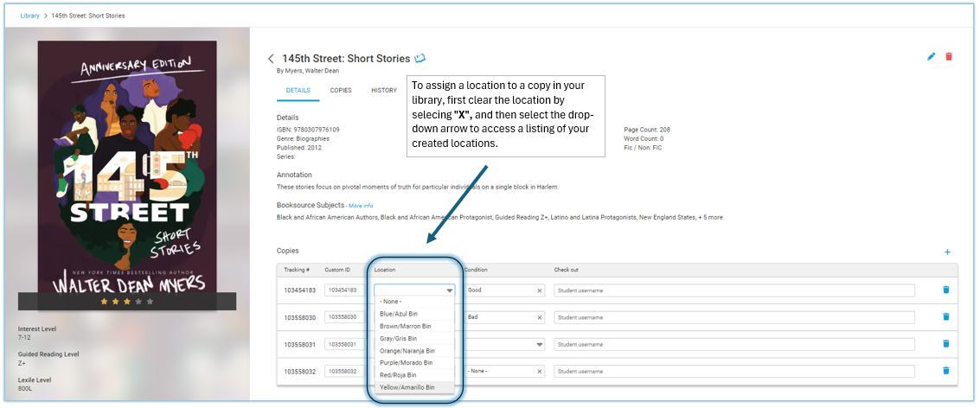Click the Check out column header

[x=567, y=270]
